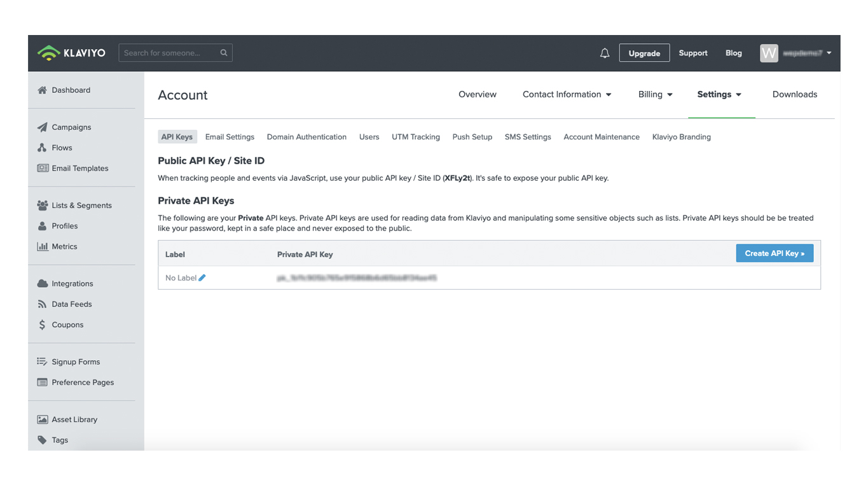Expand the Settings dropdown
The image size is (868, 485).
pyautogui.click(x=720, y=94)
